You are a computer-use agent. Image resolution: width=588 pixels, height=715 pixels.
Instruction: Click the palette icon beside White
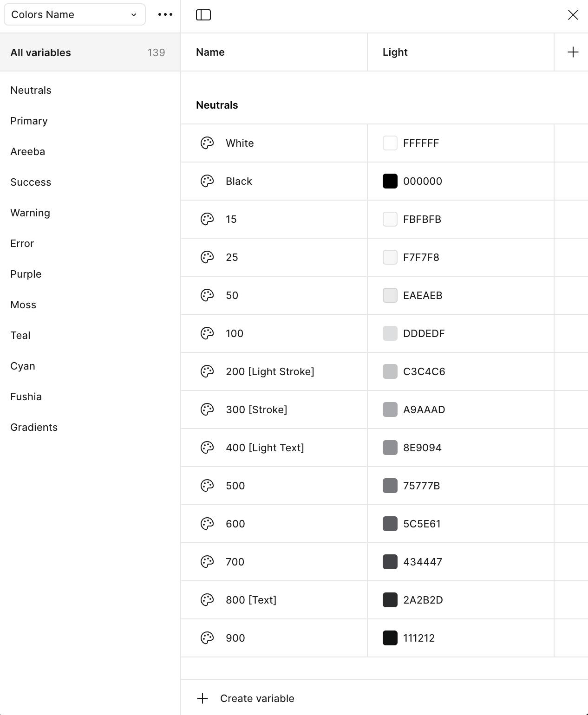(x=207, y=143)
